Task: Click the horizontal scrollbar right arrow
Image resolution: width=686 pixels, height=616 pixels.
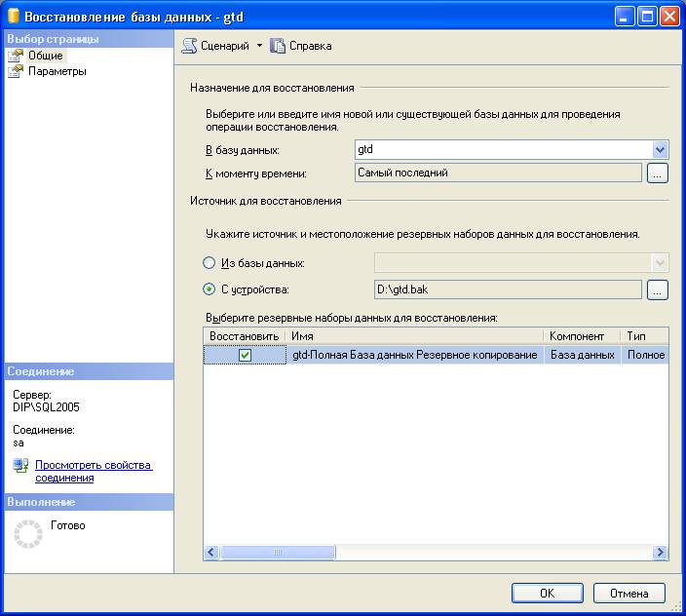Action: pos(660,553)
